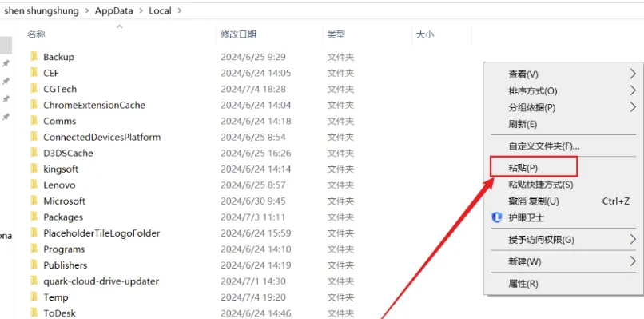Viewport: 644px width, 319px height.
Task: Click the date 2024/6/30 9:45
Action: pos(253,201)
